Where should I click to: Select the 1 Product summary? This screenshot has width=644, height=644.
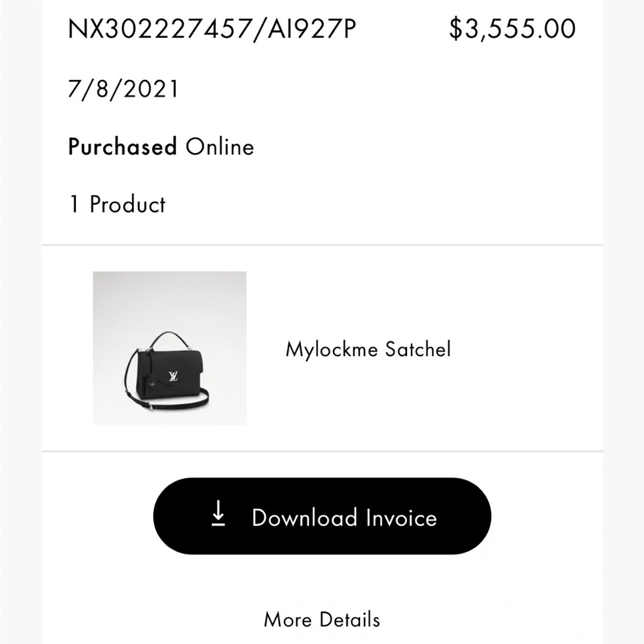[x=117, y=204]
